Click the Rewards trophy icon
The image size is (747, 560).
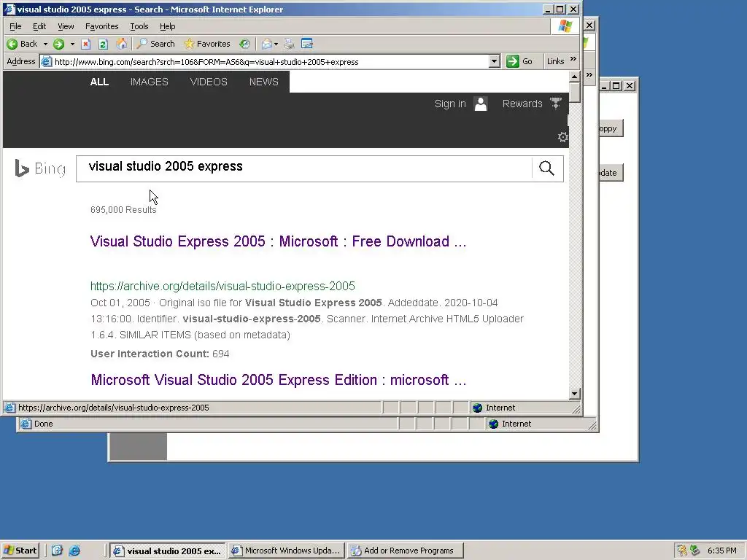coord(555,104)
